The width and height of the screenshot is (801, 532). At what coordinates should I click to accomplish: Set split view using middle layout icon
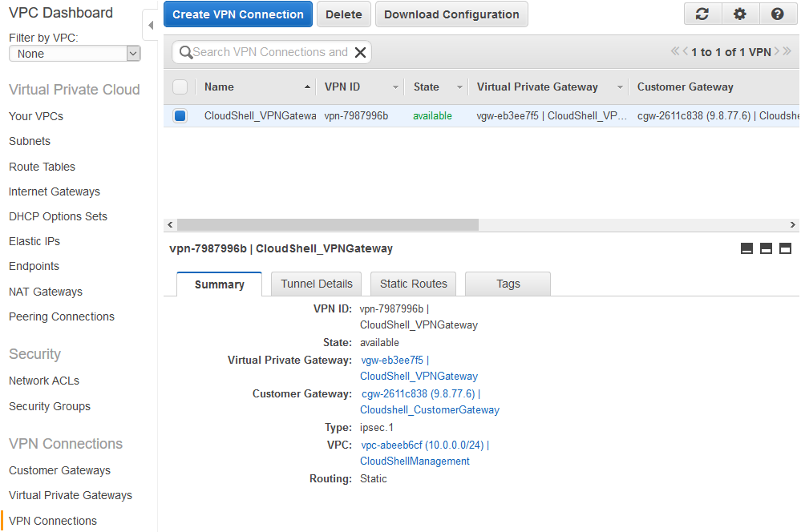point(766,248)
